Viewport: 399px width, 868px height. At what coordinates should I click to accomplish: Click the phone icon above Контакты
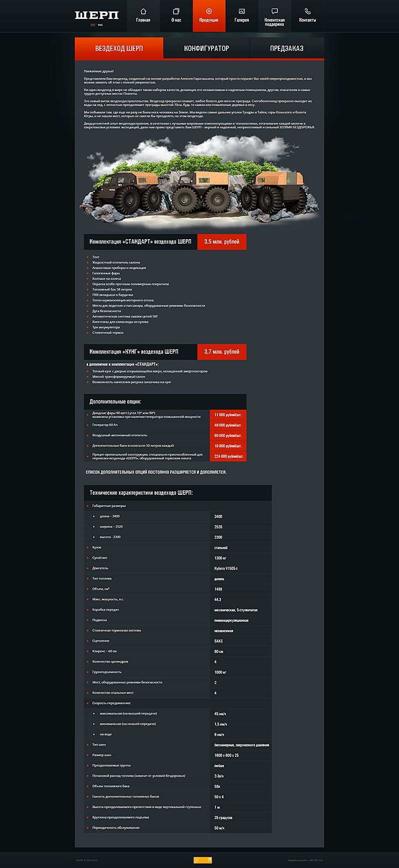point(307,11)
